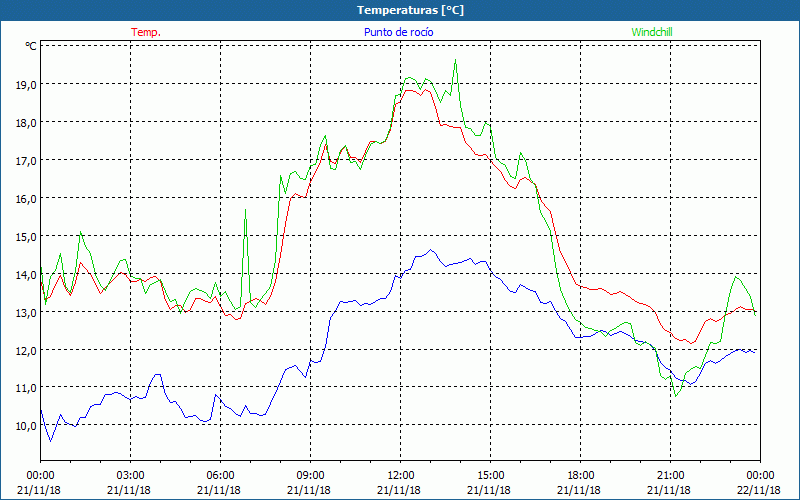Image resolution: width=800 pixels, height=500 pixels.
Task: Click the 13,0 y-axis value
Action: 26,313
